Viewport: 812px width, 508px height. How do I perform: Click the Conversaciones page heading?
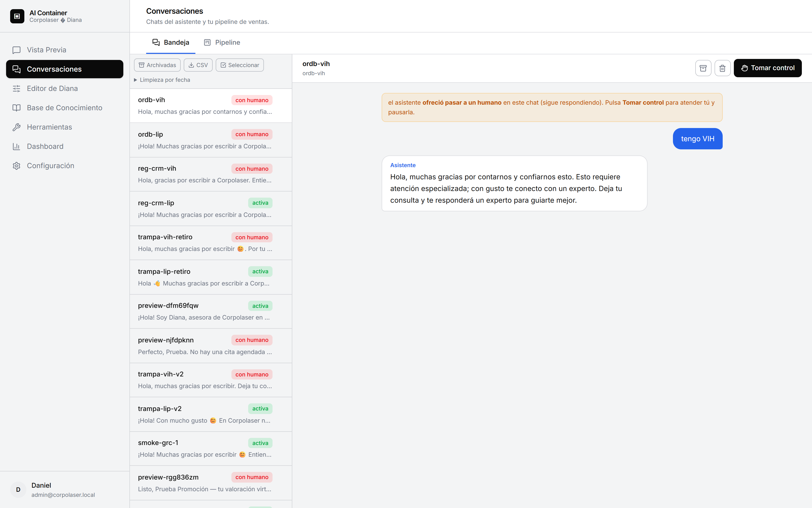pos(175,11)
